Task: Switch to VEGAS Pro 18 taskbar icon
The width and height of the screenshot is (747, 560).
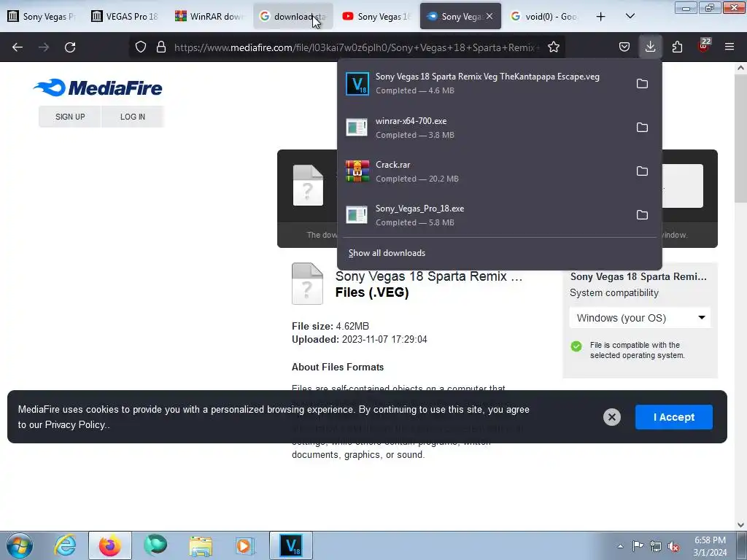Action: [x=290, y=545]
